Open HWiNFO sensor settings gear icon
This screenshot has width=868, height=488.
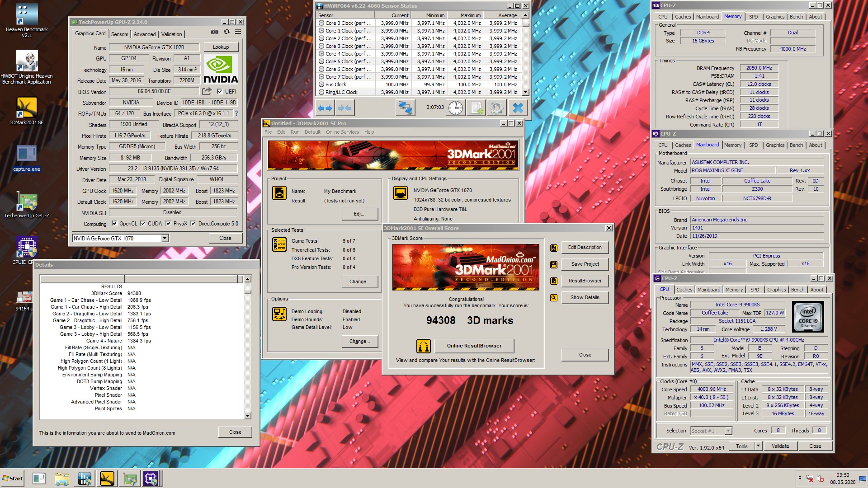click(x=496, y=108)
